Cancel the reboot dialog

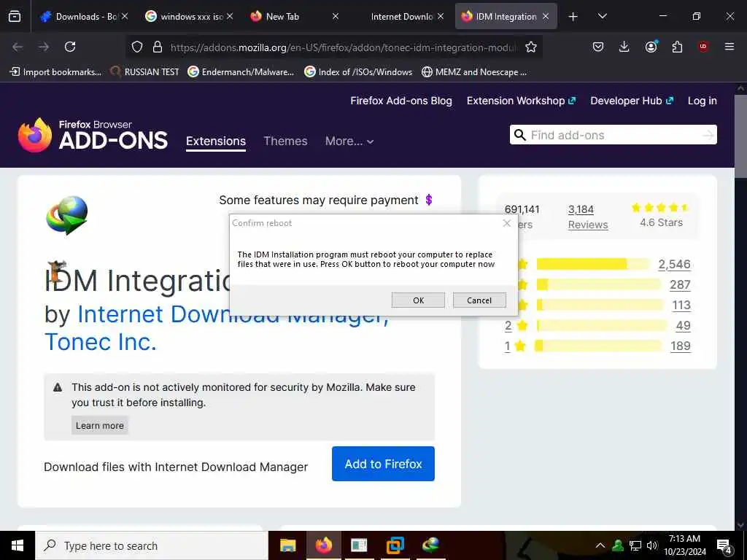pyautogui.click(x=479, y=300)
